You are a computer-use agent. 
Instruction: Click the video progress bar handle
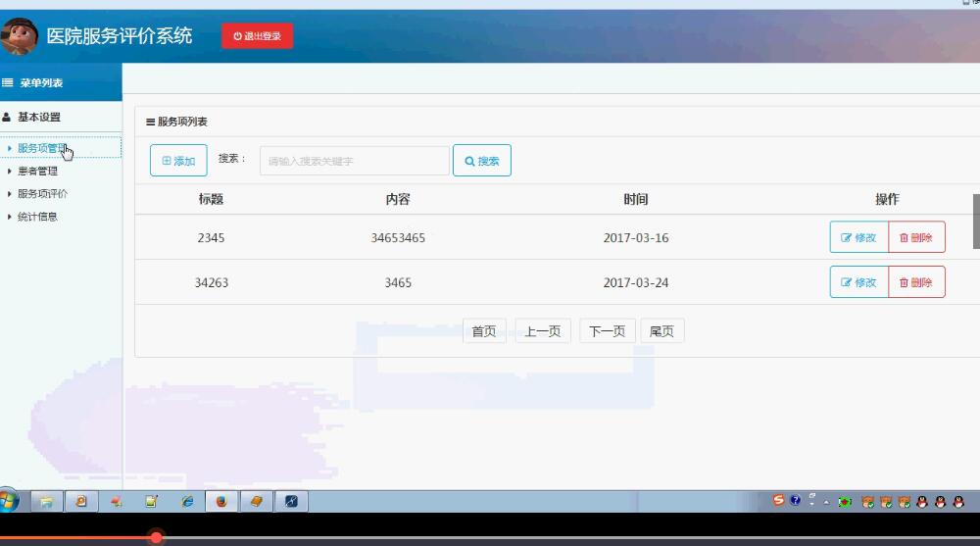[156, 536]
